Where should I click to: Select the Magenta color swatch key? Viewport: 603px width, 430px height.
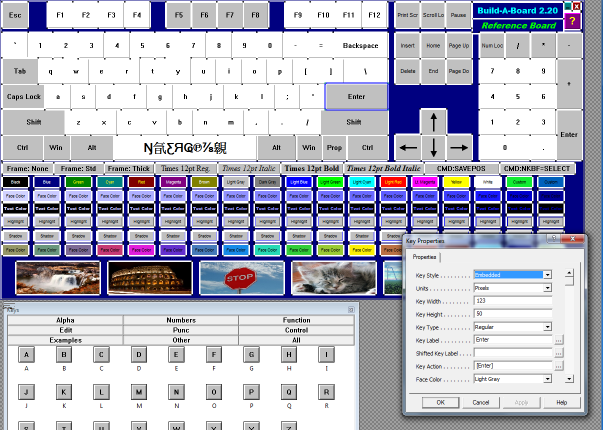172,183
